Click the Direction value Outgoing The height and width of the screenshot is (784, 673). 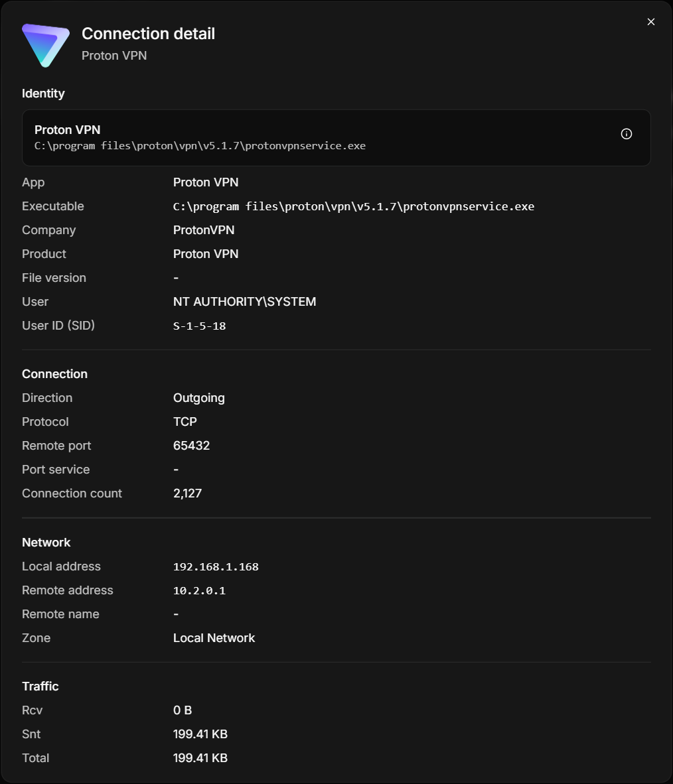[198, 398]
